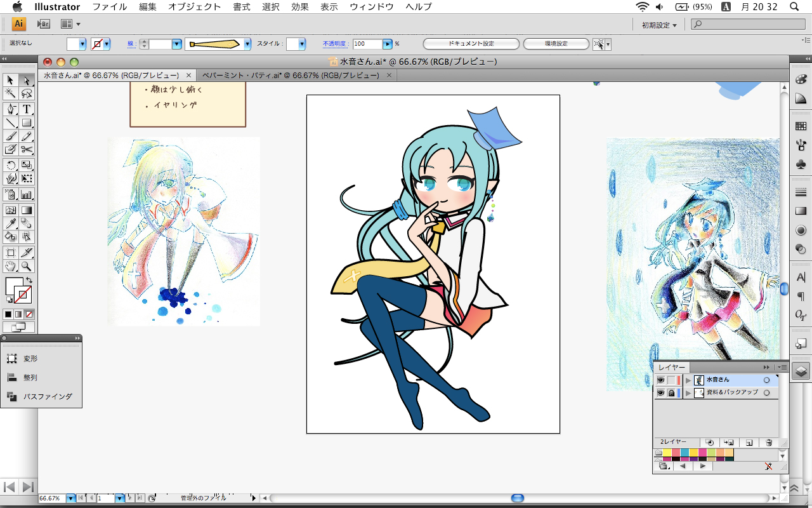Click the target circle of 水音さん layer
Viewport: 812px width, 508px height.
pyautogui.click(x=766, y=380)
